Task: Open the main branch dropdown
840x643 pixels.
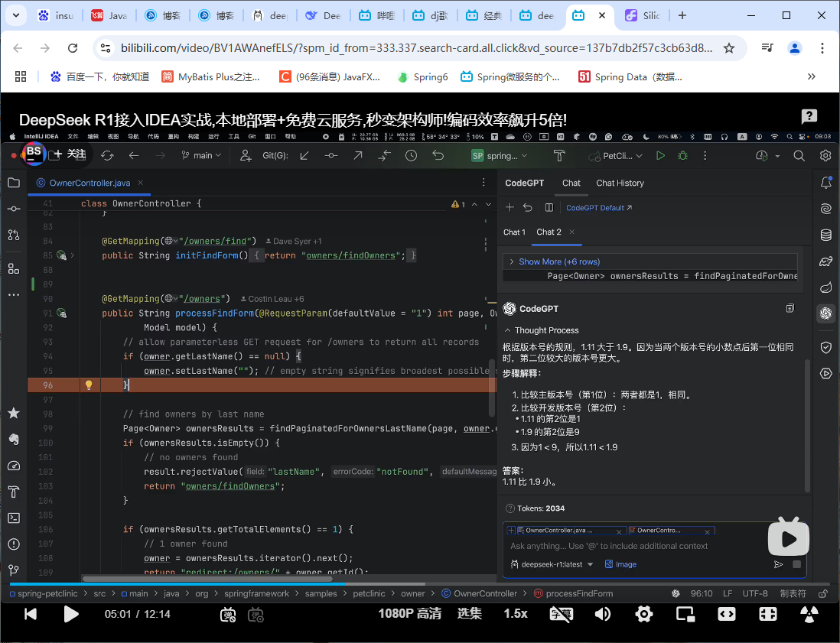Action: tap(201, 155)
